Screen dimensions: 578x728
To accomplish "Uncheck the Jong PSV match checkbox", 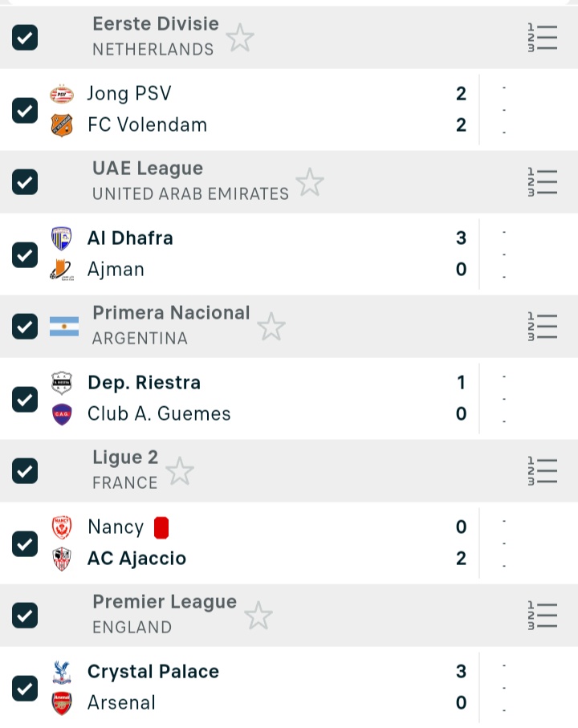I will (25, 110).
